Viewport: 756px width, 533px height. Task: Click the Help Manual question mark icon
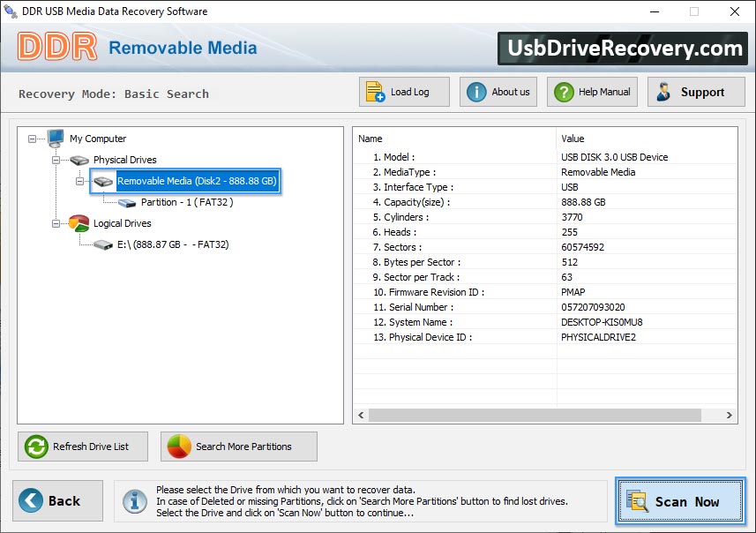[564, 92]
